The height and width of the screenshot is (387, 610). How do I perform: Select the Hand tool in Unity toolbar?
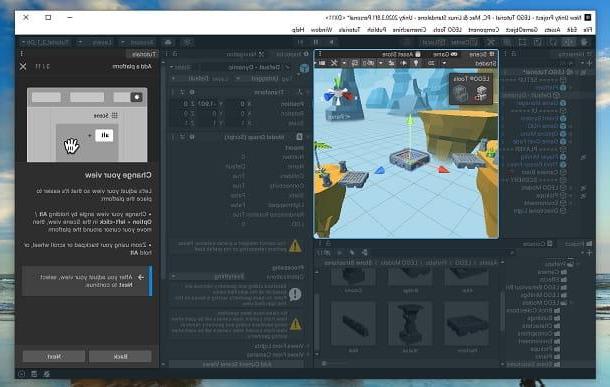(x=584, y=42)
